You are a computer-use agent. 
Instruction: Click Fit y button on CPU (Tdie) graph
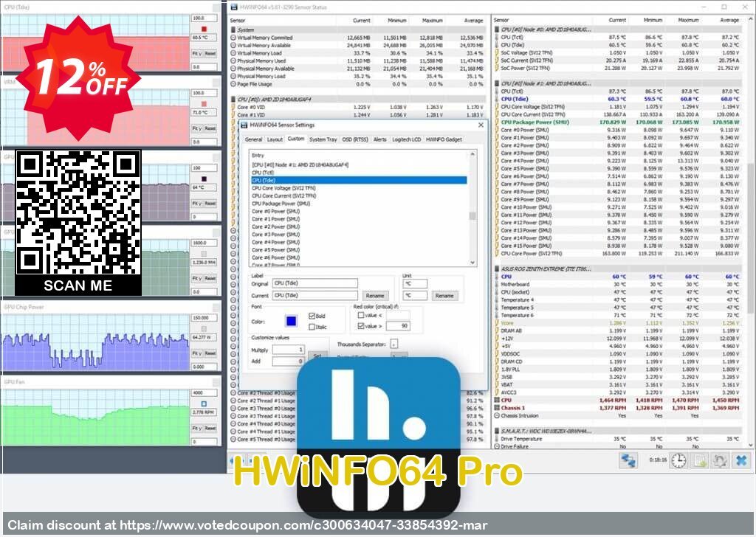pyautogui.click(x=196, y=53)
